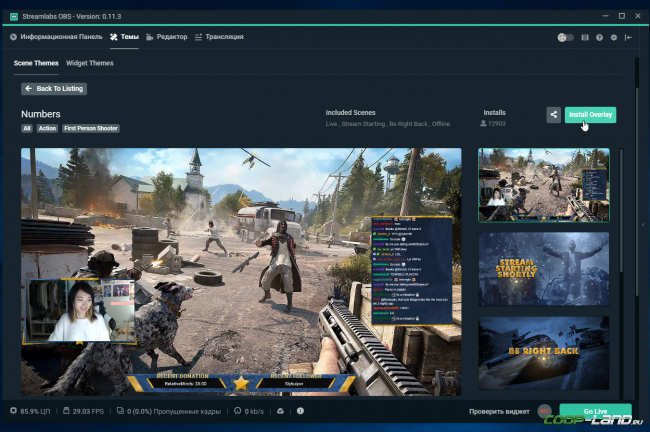Click the thumbnails list scrollbar
Image resolution: width=650 pixels, height=432 pixels.
[621, 211]
